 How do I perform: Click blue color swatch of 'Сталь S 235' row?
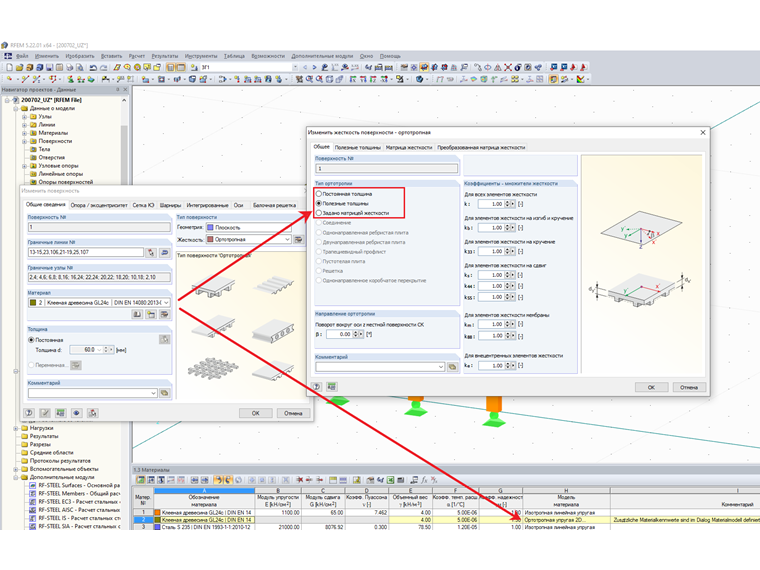(158, 527)
